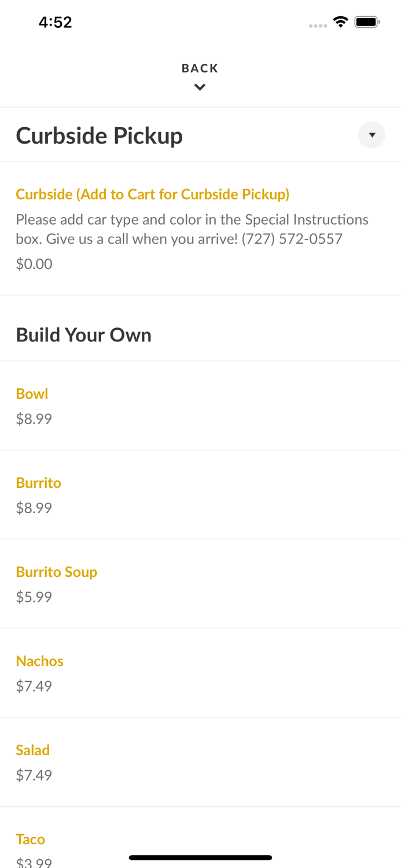The width and height of the screenshot is (401, 868).
Task: Open the Curbside Pickup category dropdown
Action: tap(372, 135)
